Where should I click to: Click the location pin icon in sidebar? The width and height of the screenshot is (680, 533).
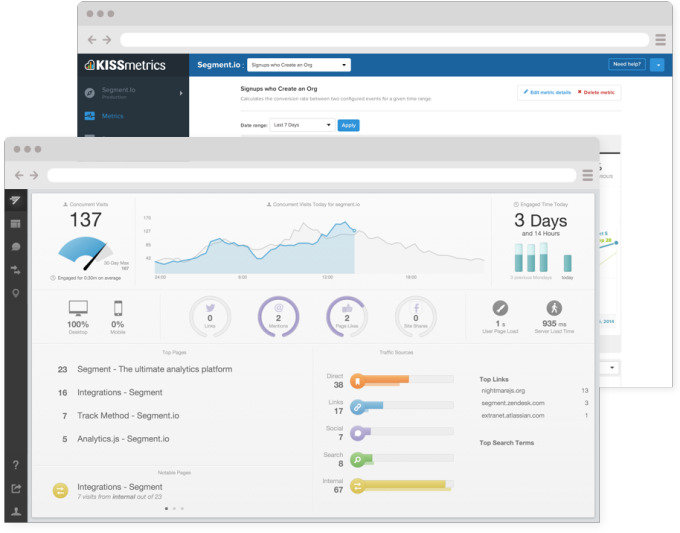(x=16, y=293)
